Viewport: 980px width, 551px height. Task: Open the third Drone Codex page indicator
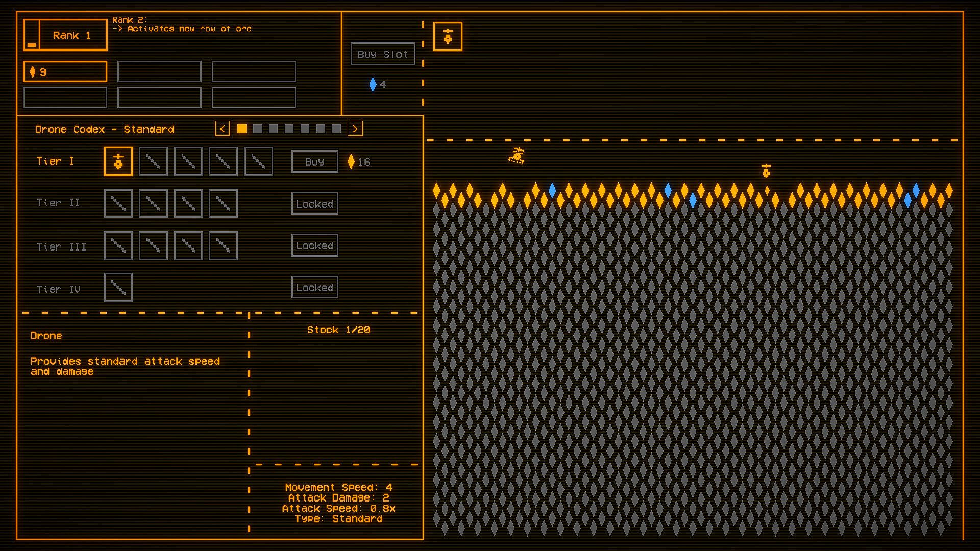(274, 129)
